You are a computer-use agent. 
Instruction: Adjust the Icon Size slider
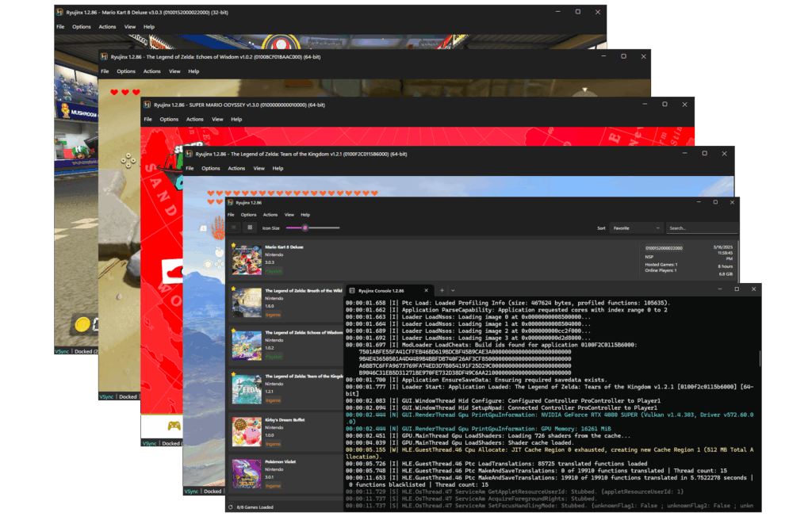304,228
